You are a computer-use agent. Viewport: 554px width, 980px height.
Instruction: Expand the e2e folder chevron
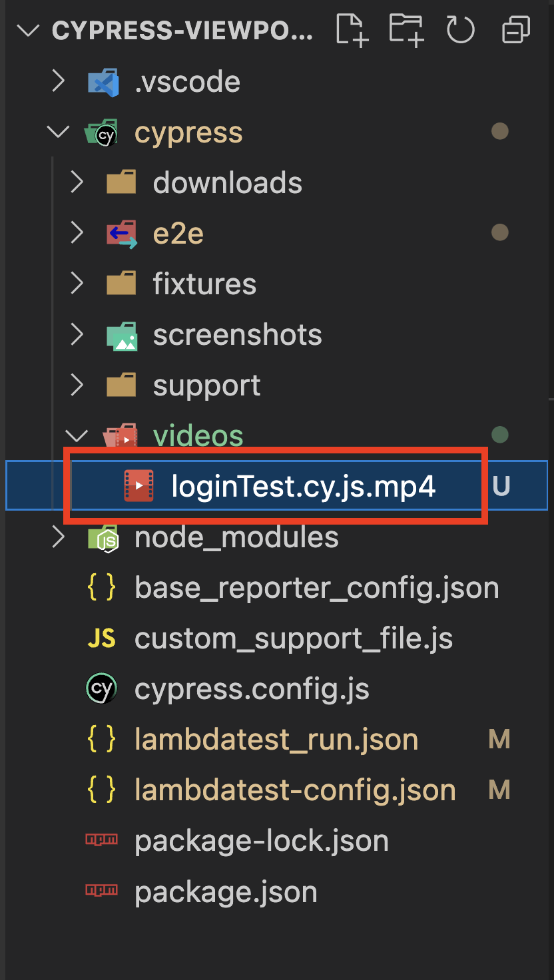click(x=77, y=234)
